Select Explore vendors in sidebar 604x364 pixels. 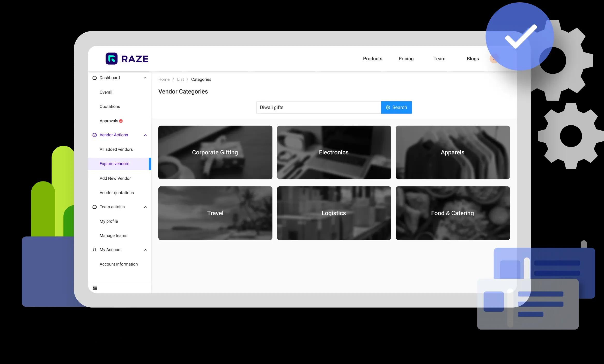click(114, 164)
